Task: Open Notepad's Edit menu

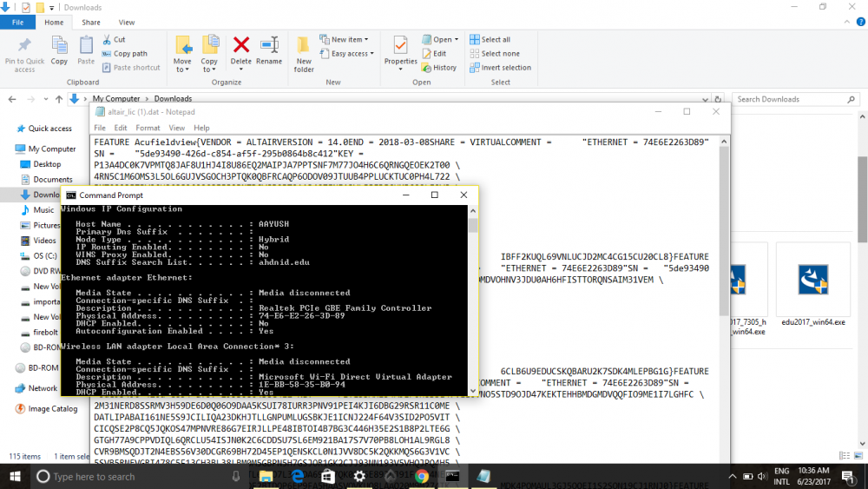Action: click(x=121, y=128)
